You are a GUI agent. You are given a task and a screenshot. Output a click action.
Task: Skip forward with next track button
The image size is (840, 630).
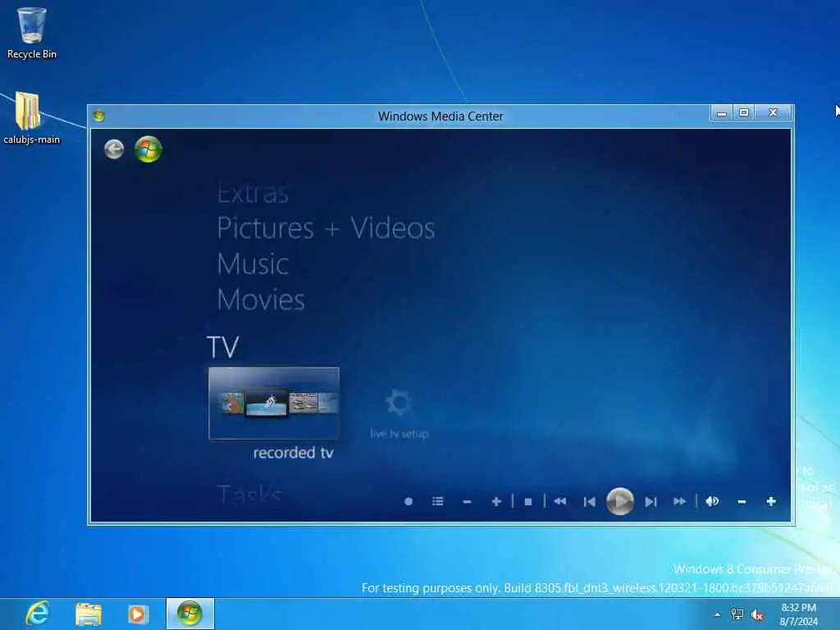pos(651,502)
